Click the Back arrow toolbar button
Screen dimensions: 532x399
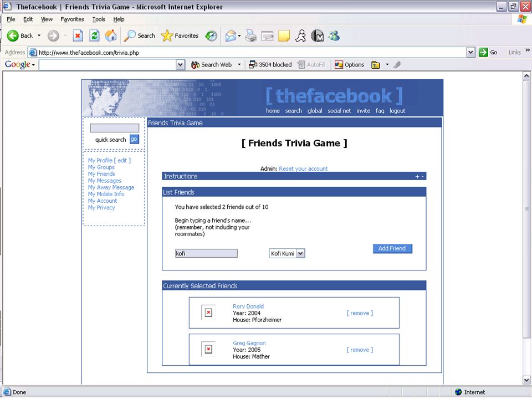click(x=20, y=35)
